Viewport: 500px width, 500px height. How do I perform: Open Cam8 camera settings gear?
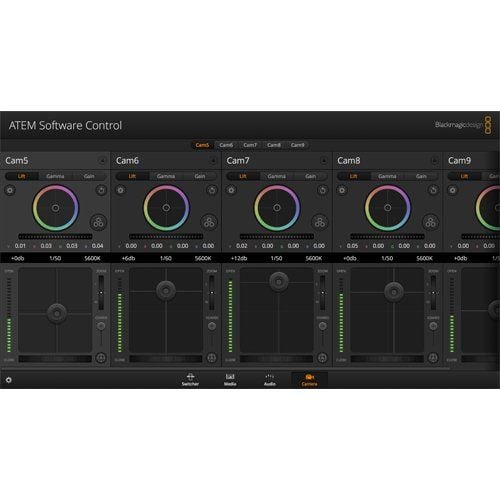(342, 190)
